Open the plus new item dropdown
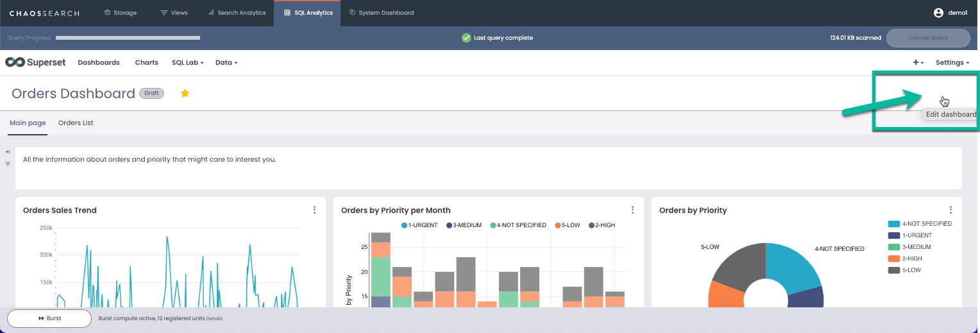980x333 pixels. [918, 62]
